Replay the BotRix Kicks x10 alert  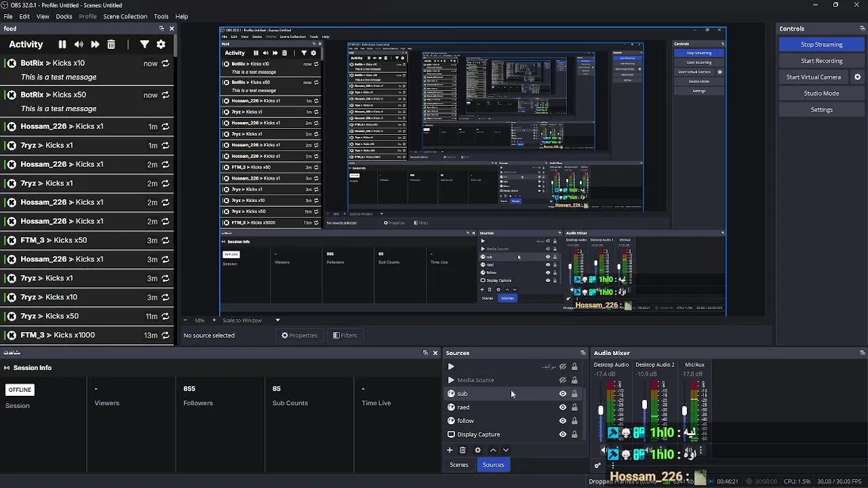165,63
